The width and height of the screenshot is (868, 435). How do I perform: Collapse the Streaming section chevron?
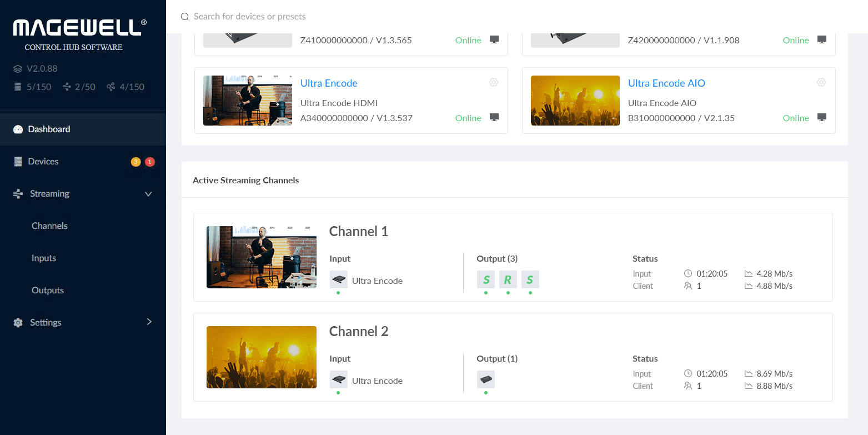(x=148, y=193)
